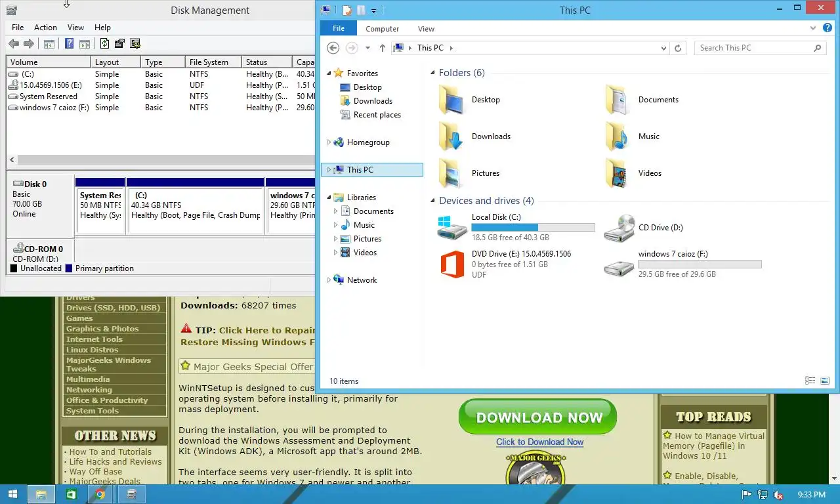Click Properties icon in Explorer quick access toolbar

pos(347,10)
